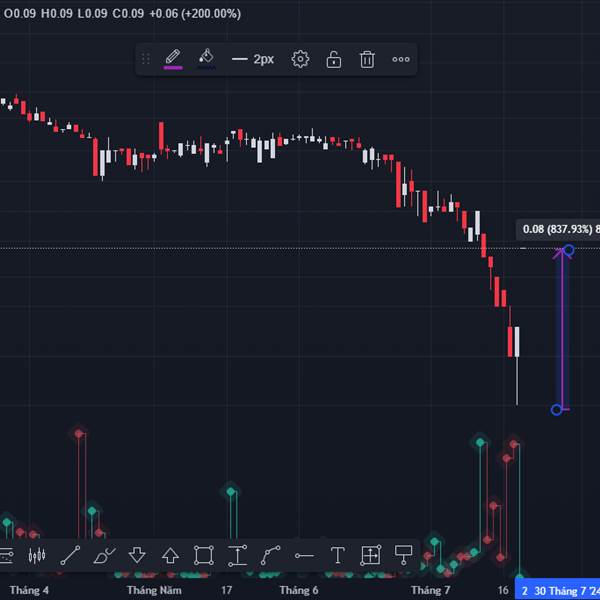Click the H0.09 high value
Image resolution: width=600 pixels, height=600 pixels.
(x=57, y=14)
